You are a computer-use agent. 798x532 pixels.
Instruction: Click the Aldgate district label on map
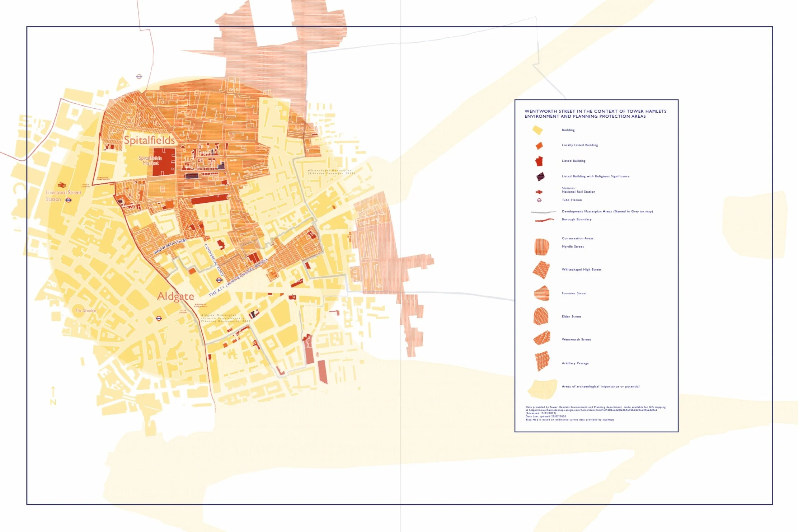click(175, 296)
